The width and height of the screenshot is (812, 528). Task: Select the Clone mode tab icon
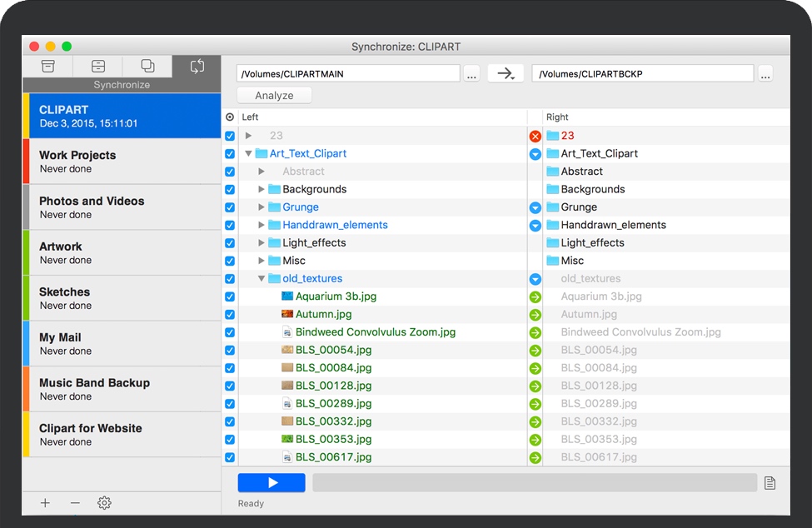click(147, 67)
